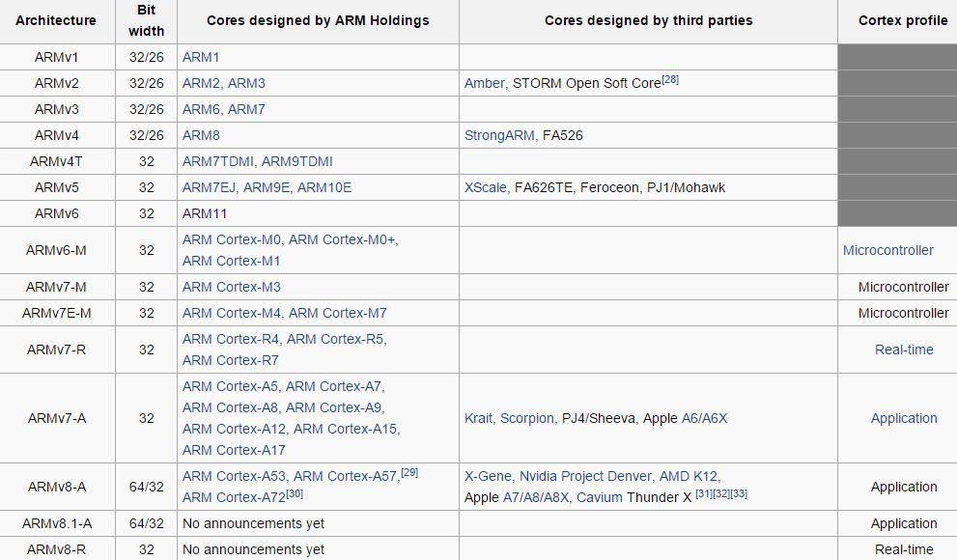The width and height of the screenshot is (957, 560).
Task: Follow the Krait link
Action: 478,418
